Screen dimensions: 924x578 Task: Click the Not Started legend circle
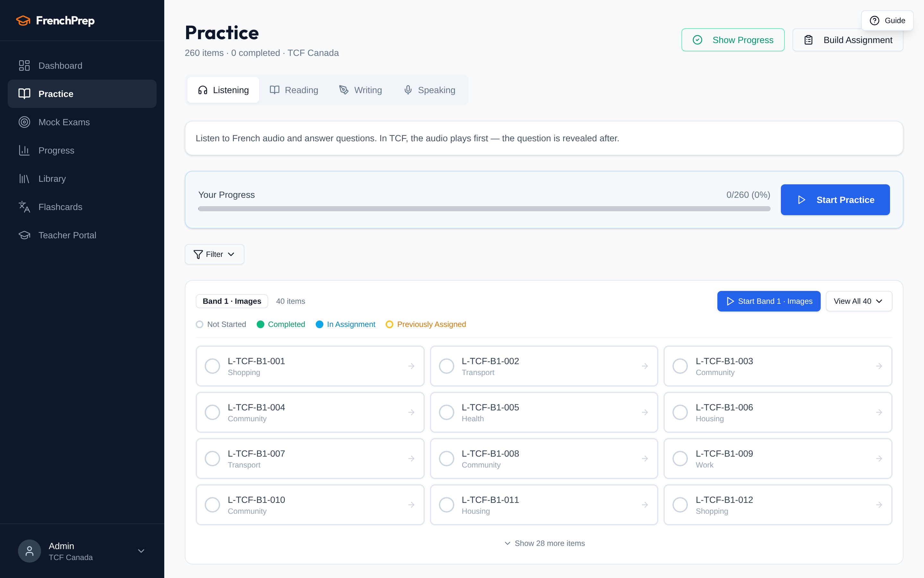click(199, 324)
